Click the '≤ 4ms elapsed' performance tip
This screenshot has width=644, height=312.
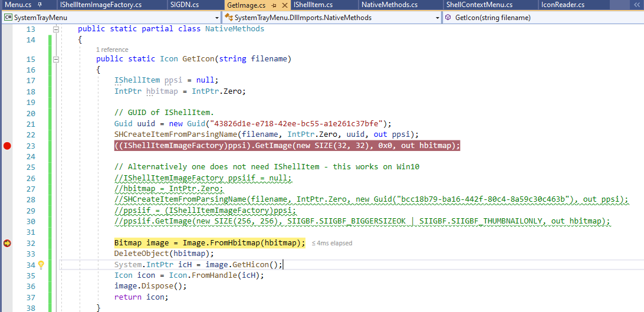click(332, 243)
